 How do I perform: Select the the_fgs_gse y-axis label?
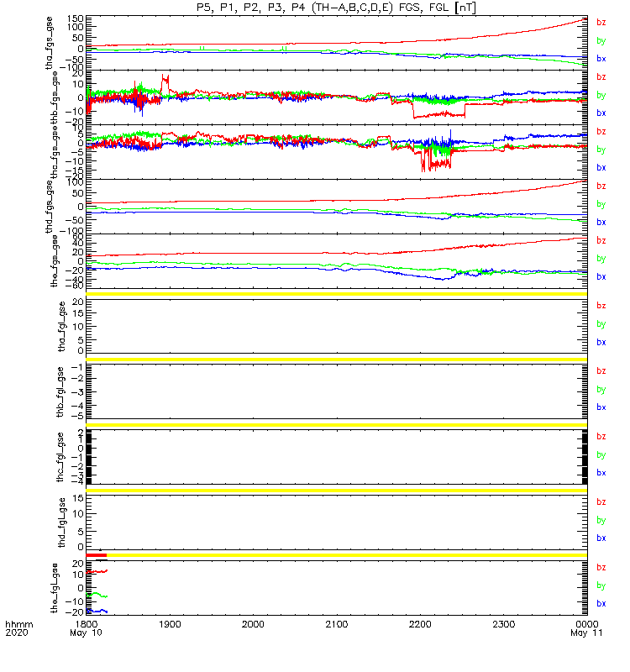(54, 261)
